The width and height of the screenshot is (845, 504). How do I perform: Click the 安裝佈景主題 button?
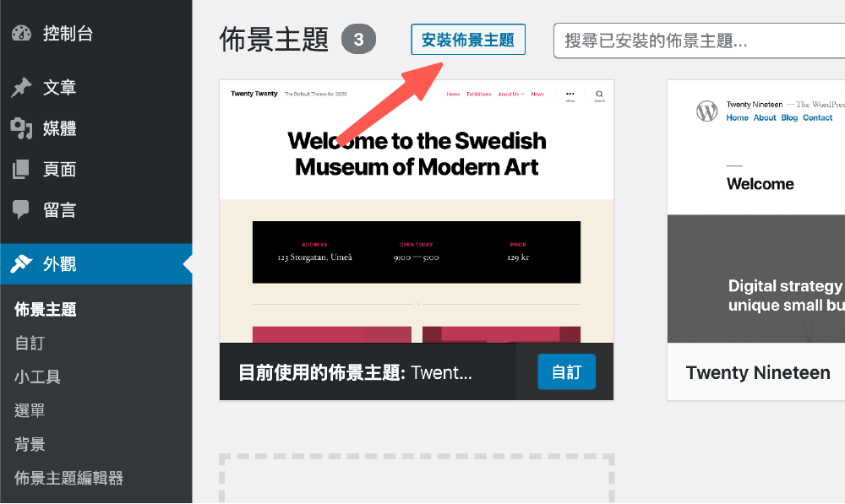coord(468,40)
